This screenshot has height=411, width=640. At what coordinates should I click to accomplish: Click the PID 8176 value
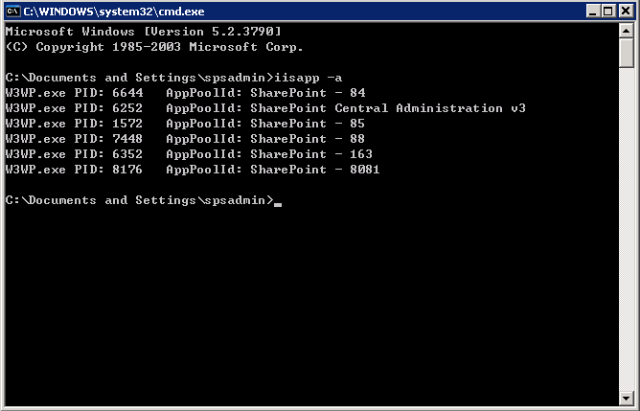(x=127, y=169)
